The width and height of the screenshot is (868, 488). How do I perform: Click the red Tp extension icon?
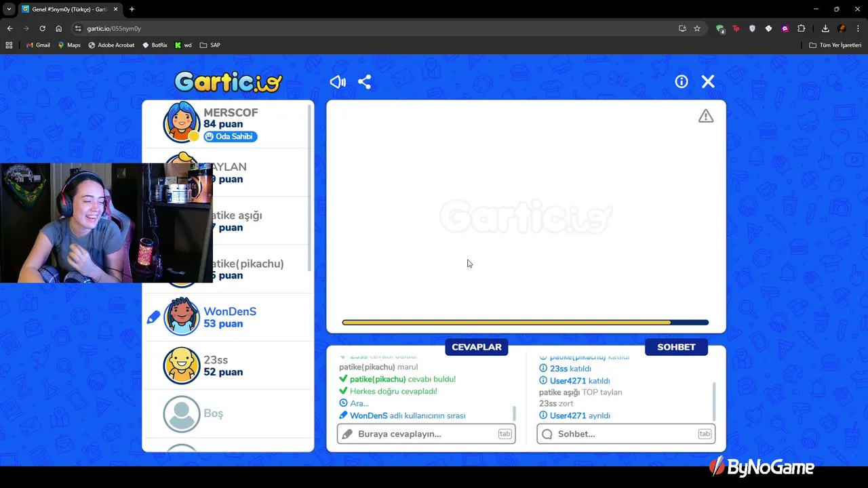click(x=736, y=28)
